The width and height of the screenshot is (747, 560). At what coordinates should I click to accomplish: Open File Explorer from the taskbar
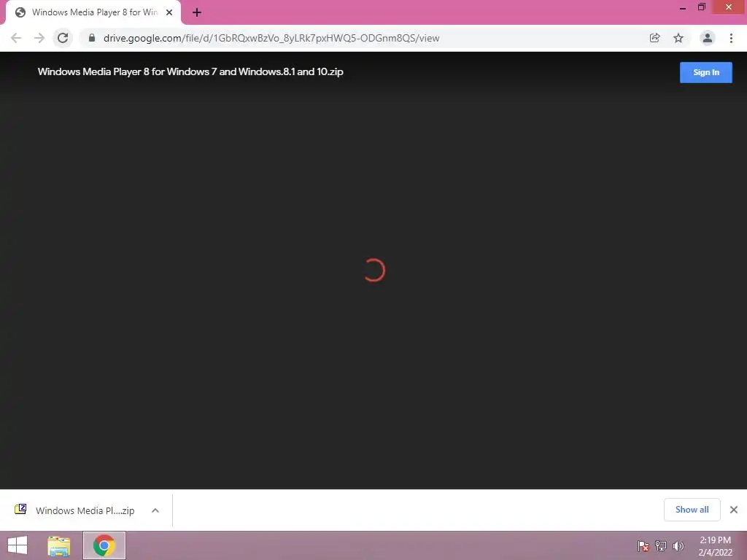pos(59,545)
